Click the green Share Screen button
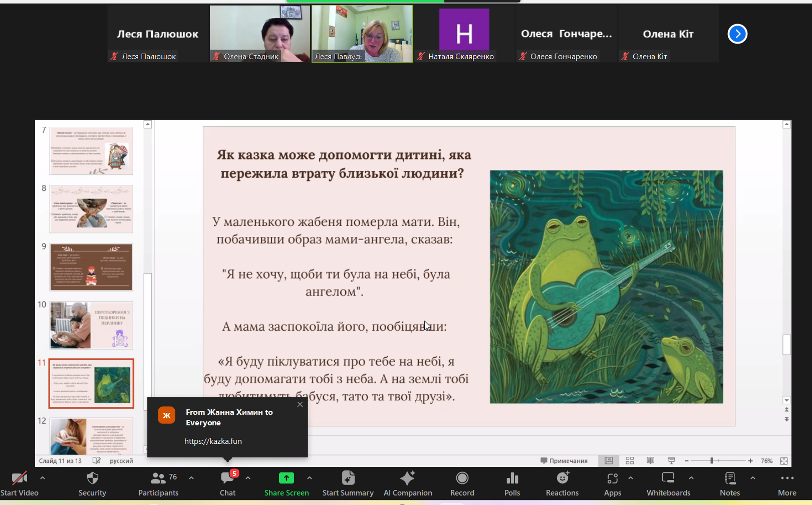The image size is (812, 505). 287,483
